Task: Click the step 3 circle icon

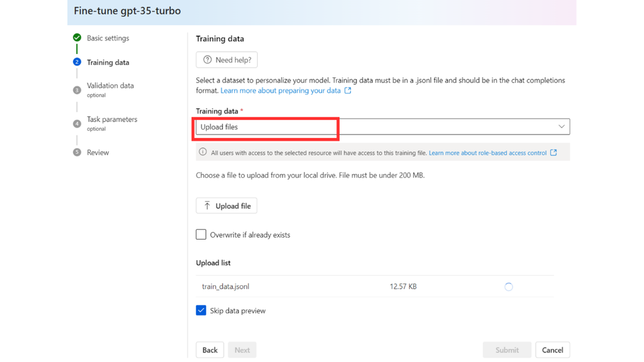Action: (77, 90)
